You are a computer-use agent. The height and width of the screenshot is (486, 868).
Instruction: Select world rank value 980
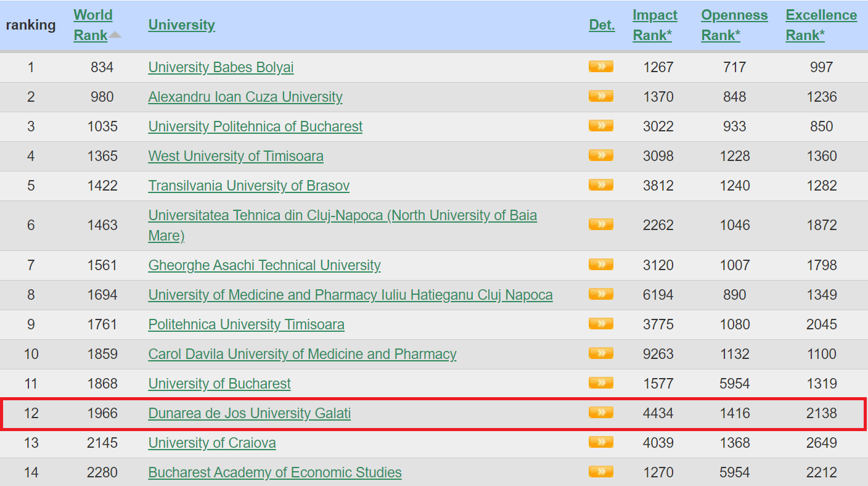[x=102, y=97]
